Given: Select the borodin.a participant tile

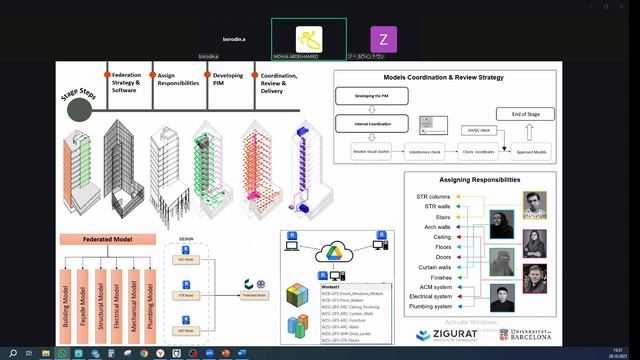Looking at the screenshot, I should (234, 39).
